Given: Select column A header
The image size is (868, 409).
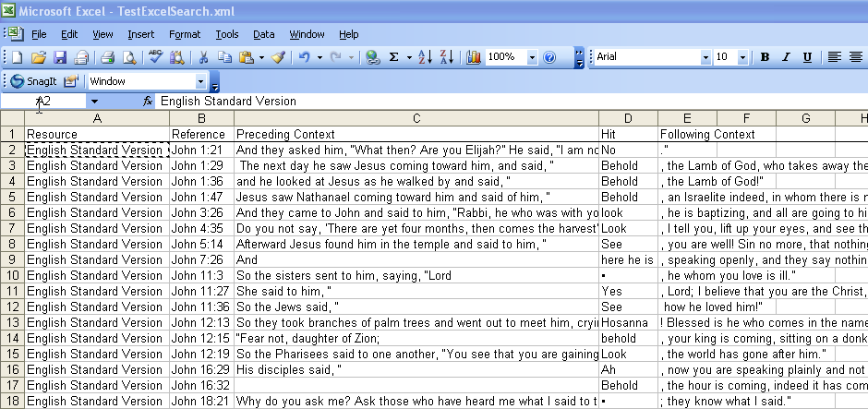Looking at the screenshot, I should coord(97,118).
